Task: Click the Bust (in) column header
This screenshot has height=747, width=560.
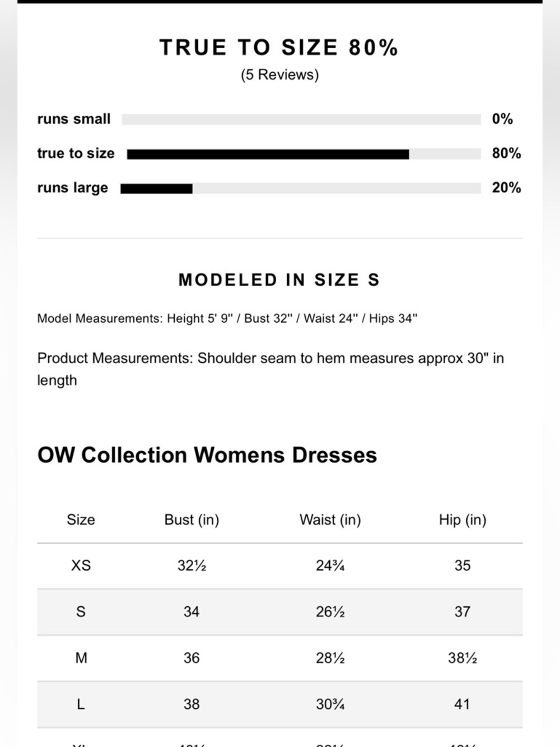Action: (x=192, y=520)
